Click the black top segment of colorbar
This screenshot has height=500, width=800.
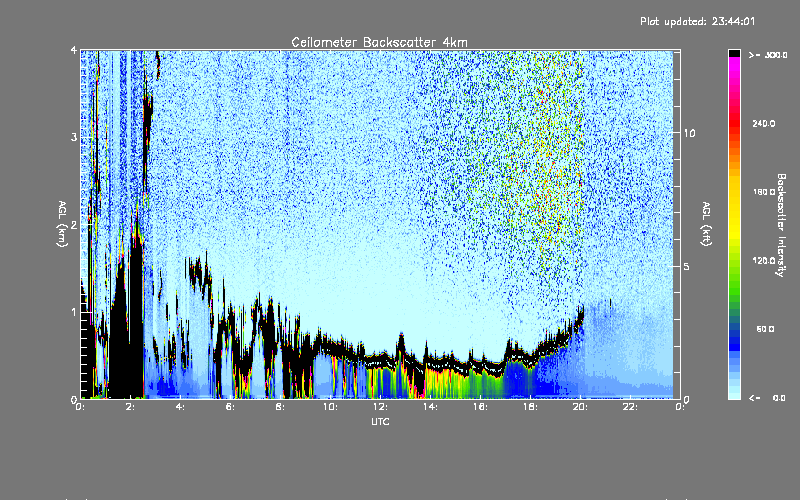[734, 53]
